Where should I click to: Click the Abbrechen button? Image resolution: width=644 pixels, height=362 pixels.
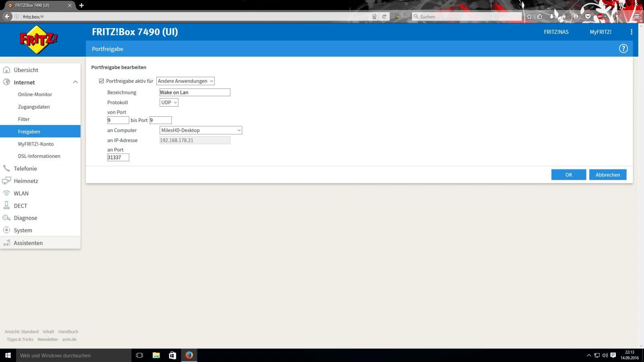[608, 175]
